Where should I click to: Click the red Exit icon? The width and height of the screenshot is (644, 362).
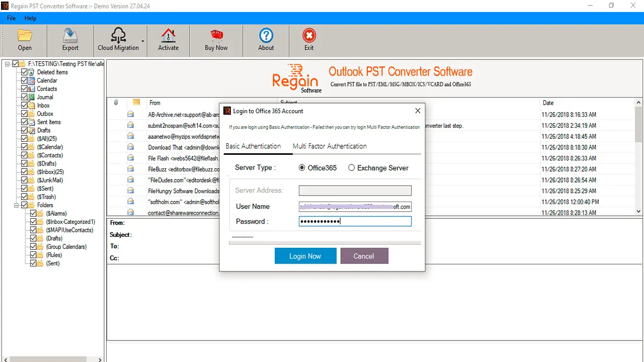tap(309, 36)
